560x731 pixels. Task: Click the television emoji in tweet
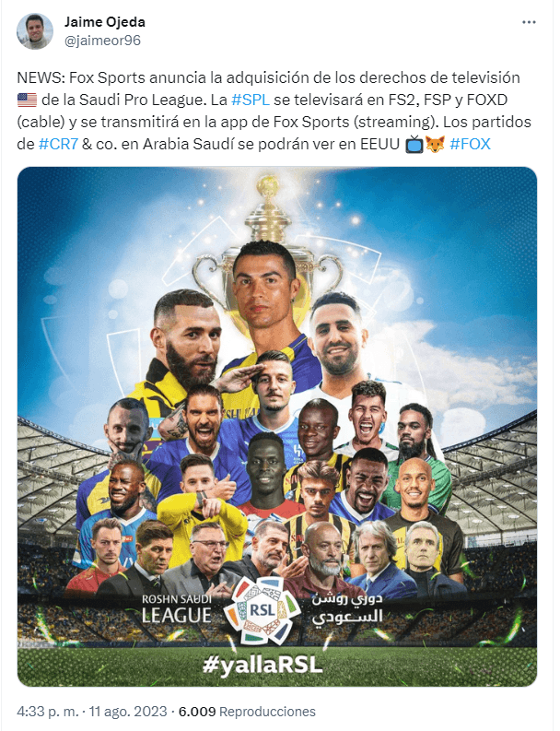coord(414,144)
